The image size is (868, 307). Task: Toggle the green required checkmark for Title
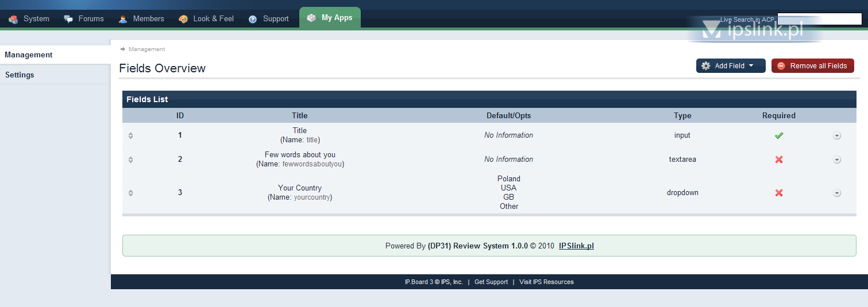click(779, 135)
